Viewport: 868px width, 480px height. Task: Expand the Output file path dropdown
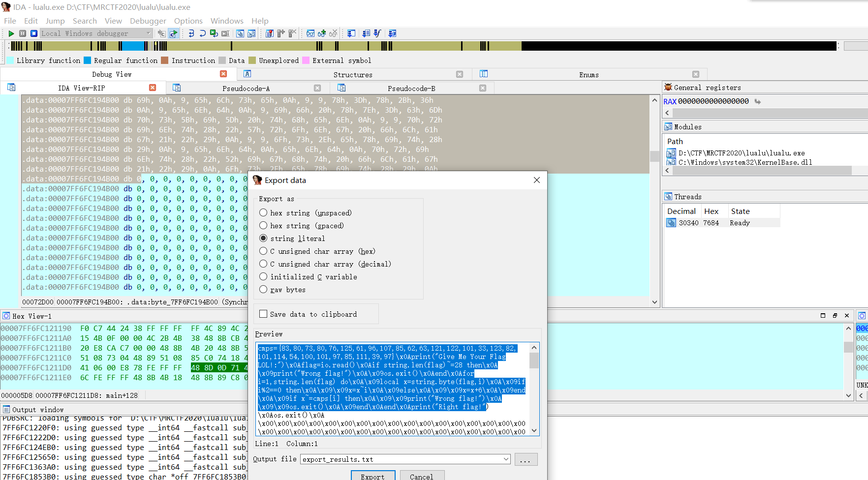506,459
